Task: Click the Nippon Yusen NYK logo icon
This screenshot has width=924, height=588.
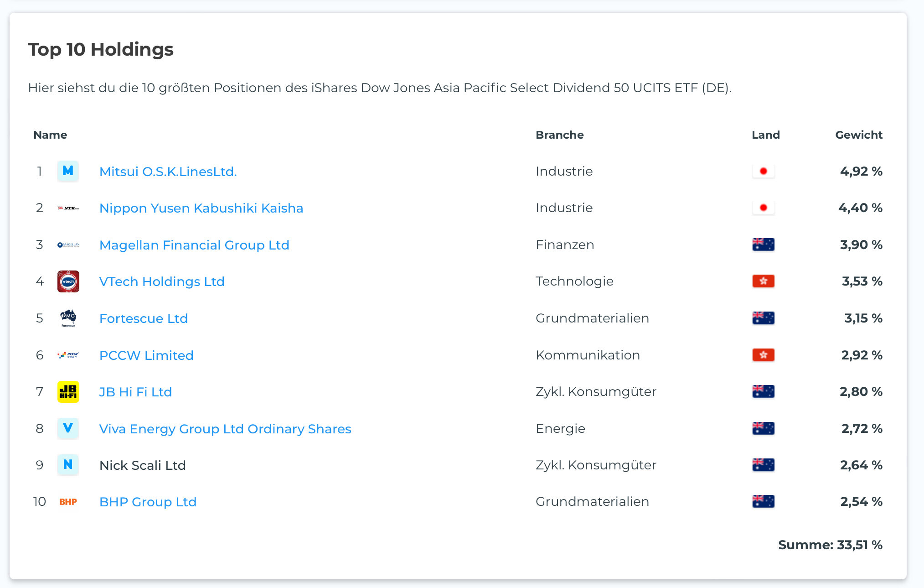Action: pyautogui.click(x=68, y=208)
